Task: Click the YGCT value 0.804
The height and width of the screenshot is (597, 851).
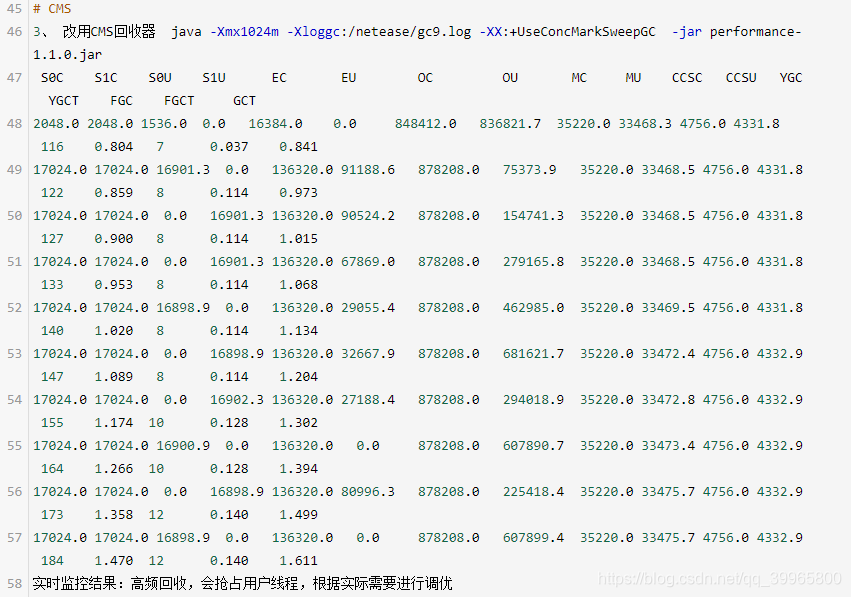Action: (x=113, y=147)
